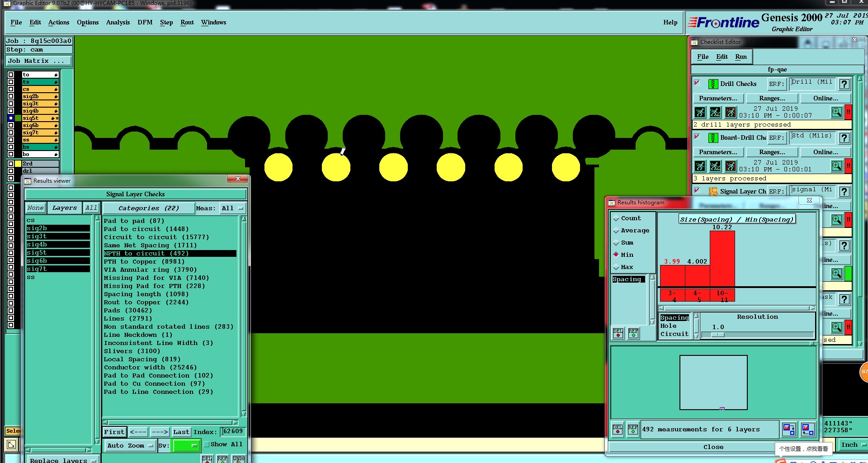This screenshot has width=868, height=463.
Task: Click UNDO icon at bottom of Results viewer
Action: tap(238, 459)
